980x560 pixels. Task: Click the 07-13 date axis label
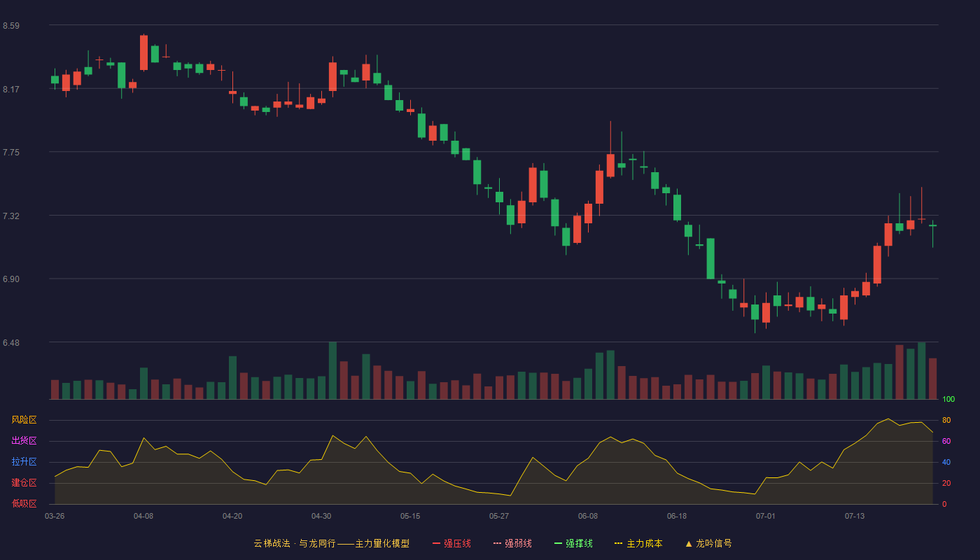855,516
